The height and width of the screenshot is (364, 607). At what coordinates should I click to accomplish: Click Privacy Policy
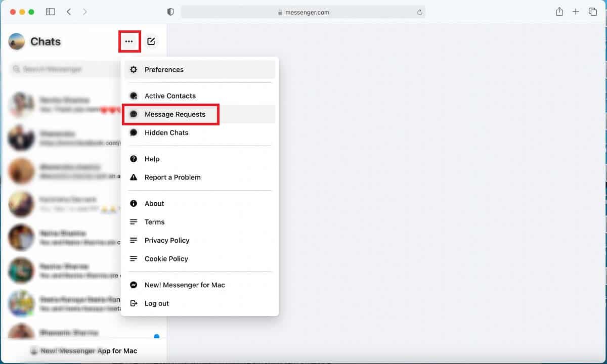167,240
